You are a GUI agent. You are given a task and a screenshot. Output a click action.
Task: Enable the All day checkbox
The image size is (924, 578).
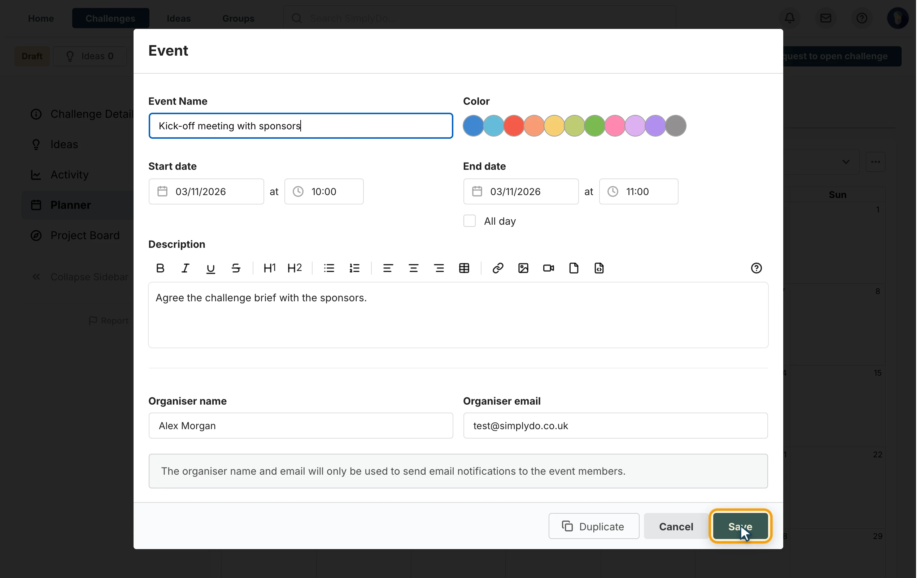(470, 221)
